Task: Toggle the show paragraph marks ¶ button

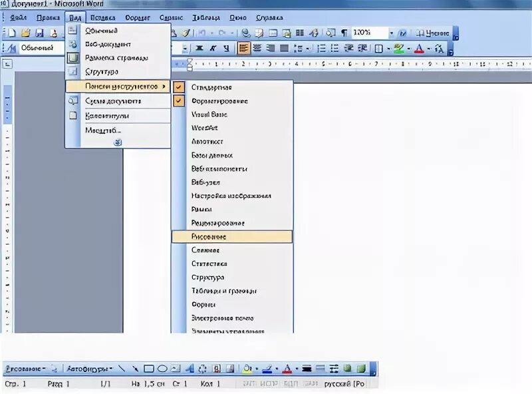Action: (x=344, y=33)
